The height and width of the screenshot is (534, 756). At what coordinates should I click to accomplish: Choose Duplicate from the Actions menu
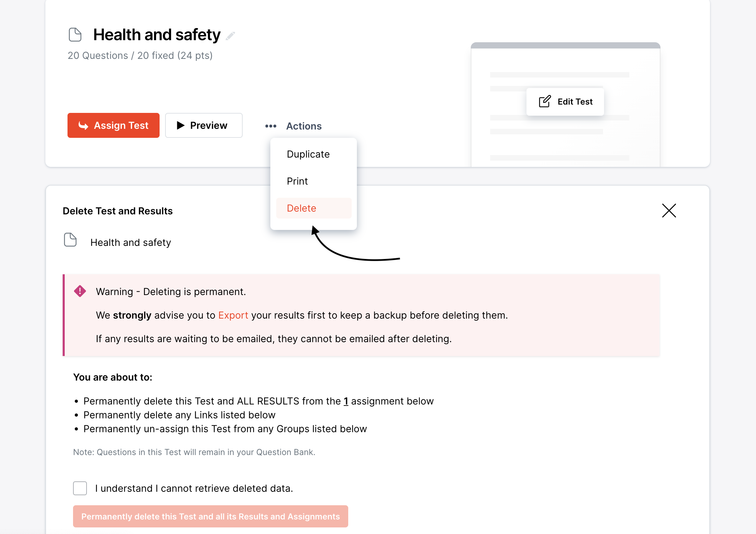[308, 154]
